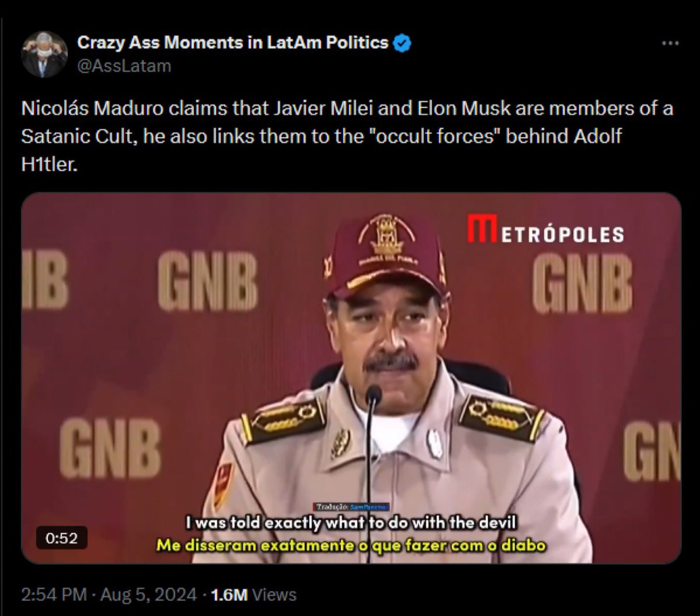
Task: Click the emblem on the maroon cap
Action: (386, 235)
